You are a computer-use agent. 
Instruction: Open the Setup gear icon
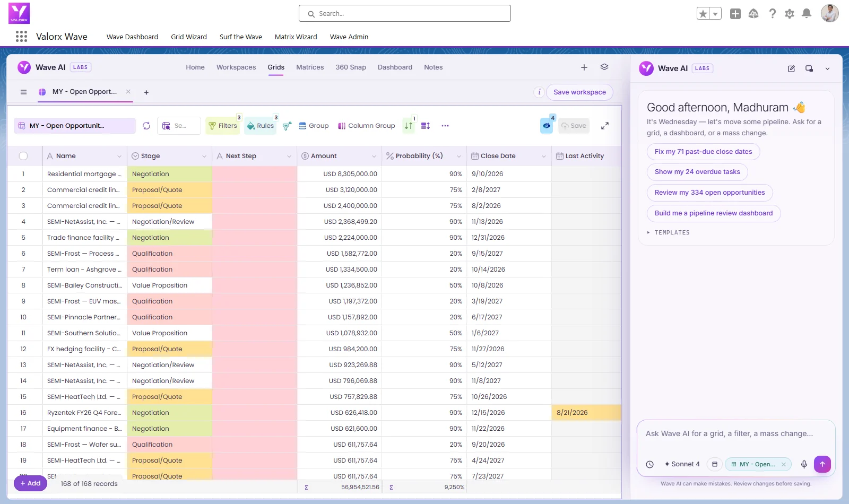(x=790, y=14)
